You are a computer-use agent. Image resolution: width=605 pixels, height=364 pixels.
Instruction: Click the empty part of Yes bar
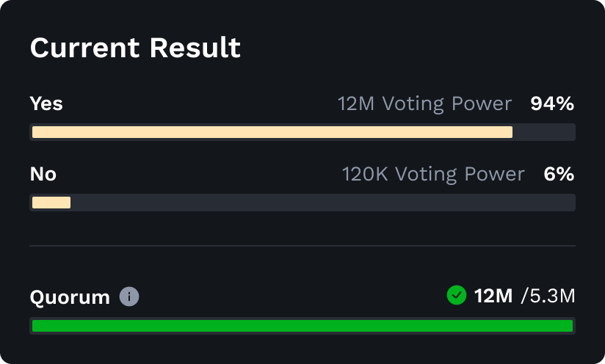point(544,132)
